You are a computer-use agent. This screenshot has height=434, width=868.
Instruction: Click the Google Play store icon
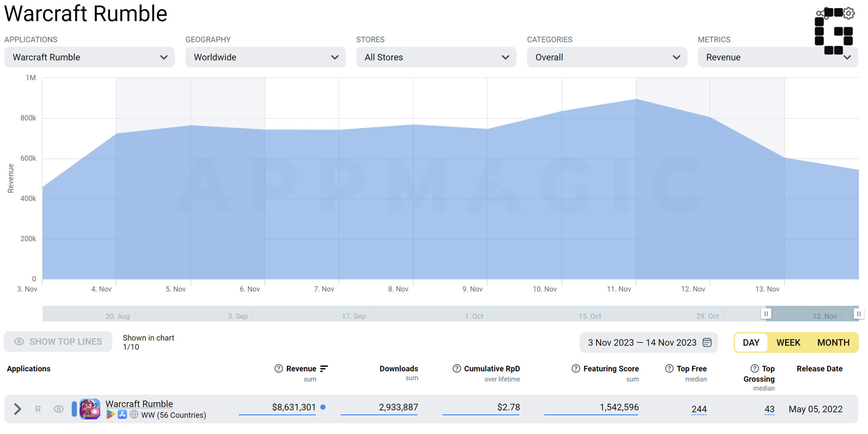tap(110, 414)
